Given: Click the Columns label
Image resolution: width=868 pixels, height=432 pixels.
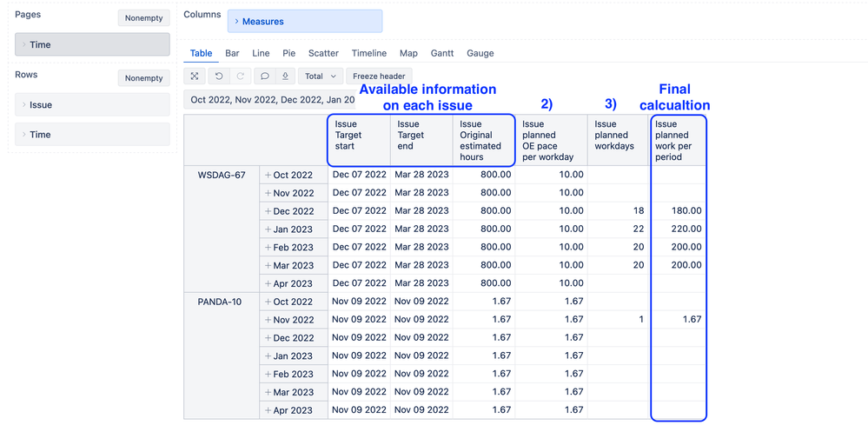Looking at the screenshot, I should pyautogui.click(x=202, y=15).
